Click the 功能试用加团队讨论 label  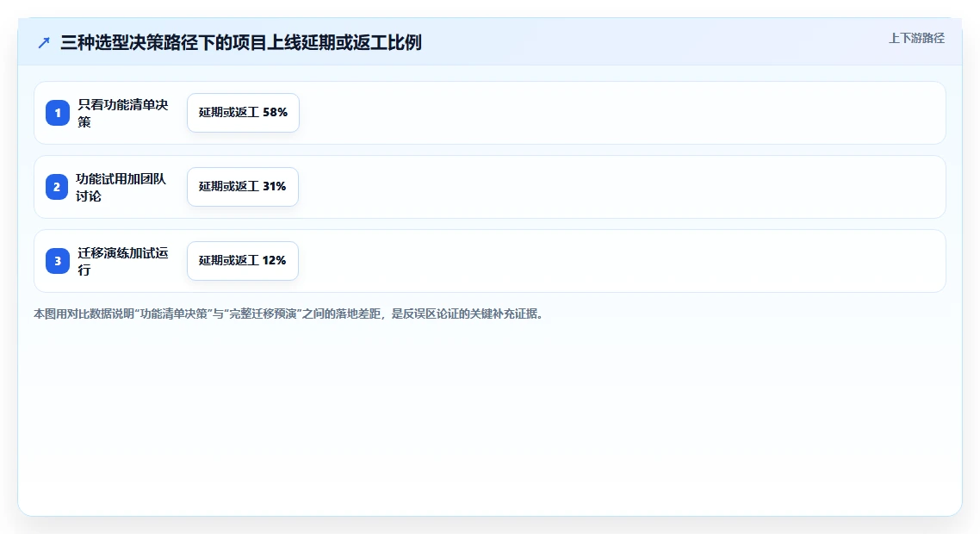[121, 187]
